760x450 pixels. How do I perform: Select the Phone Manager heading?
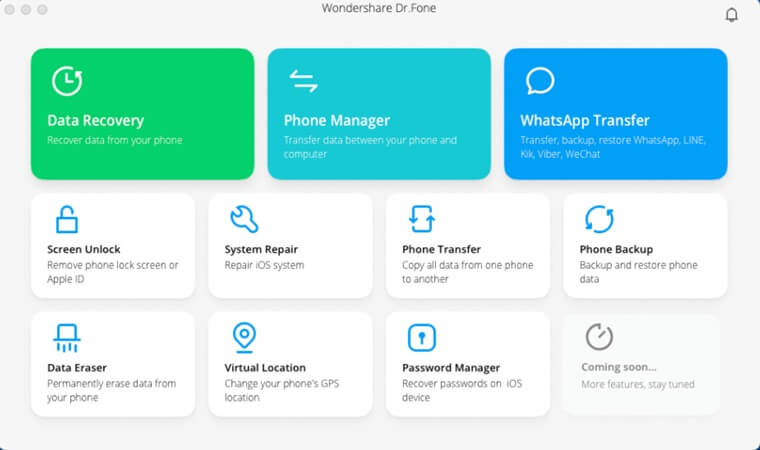pyautogui.click(x=337, y=120)
